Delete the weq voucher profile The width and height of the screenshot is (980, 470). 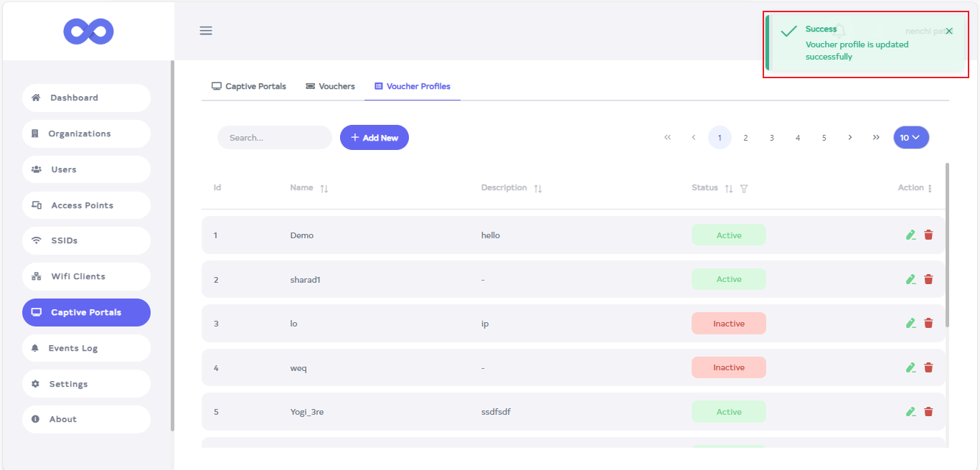click(928, 367)
